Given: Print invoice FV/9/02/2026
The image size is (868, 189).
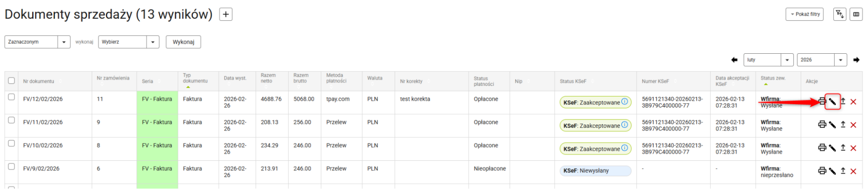Looking at the screenshot, I should (x=822, y=171).
